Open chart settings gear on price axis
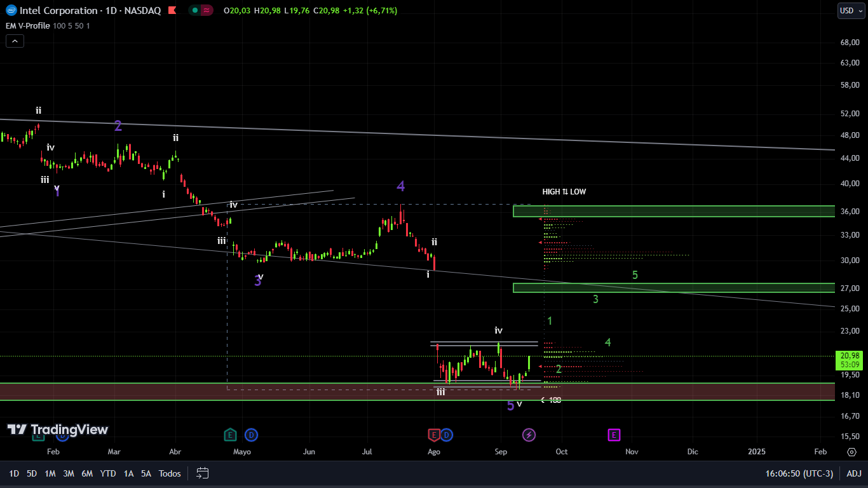The width and height of the screenshot is (868, 488). (851, 452)
